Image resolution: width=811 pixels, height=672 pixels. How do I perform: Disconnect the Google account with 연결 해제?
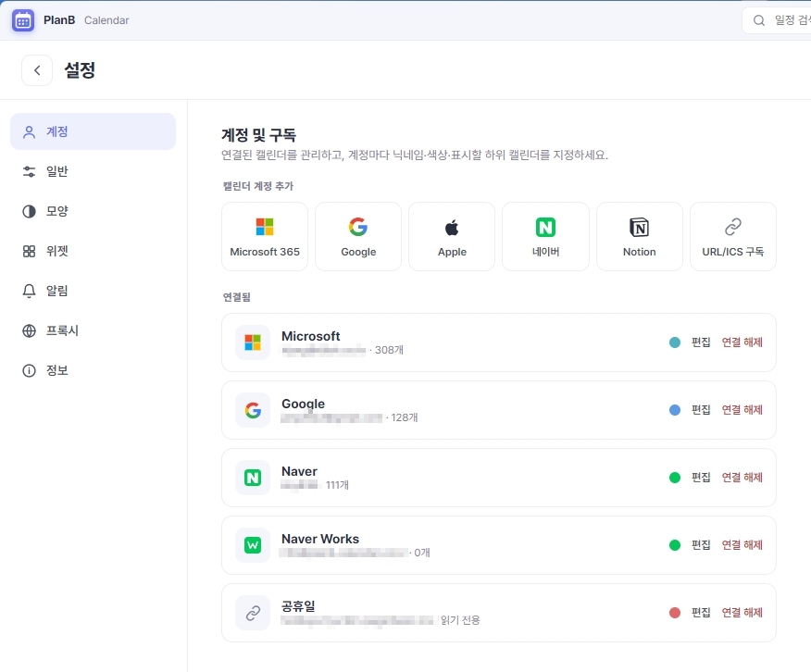[742, 410]
